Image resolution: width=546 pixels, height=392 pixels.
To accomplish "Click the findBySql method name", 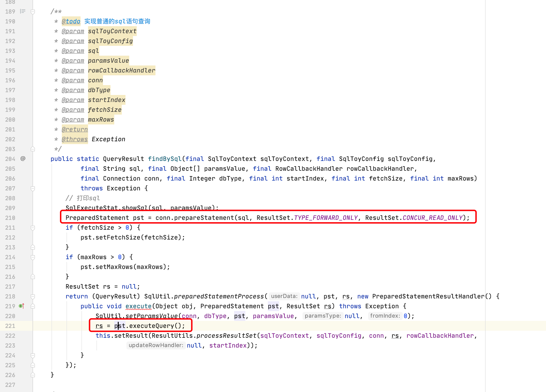I will click(x=165, y=159).
